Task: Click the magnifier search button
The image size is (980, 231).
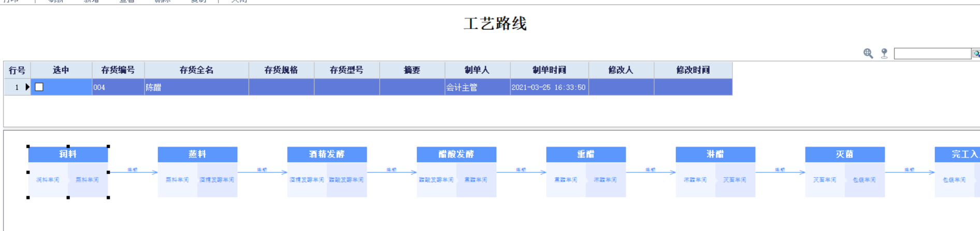Action: pos(976,54)
